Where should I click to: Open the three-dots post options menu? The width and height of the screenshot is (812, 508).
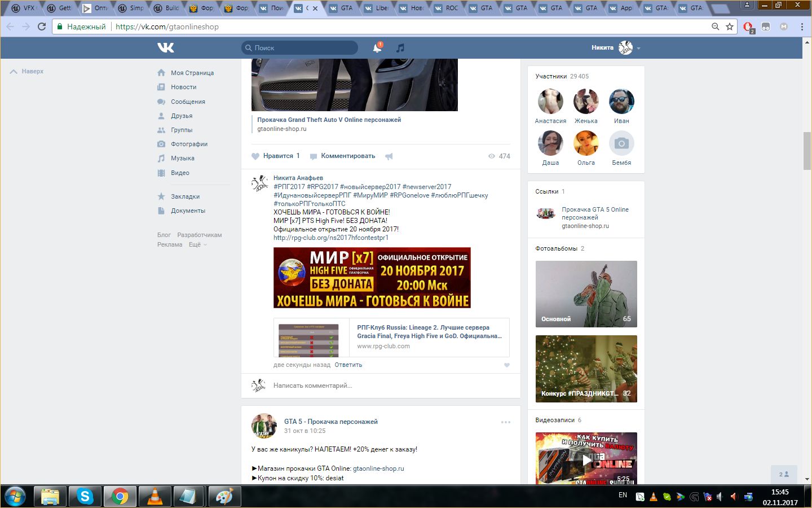point(506,422)
